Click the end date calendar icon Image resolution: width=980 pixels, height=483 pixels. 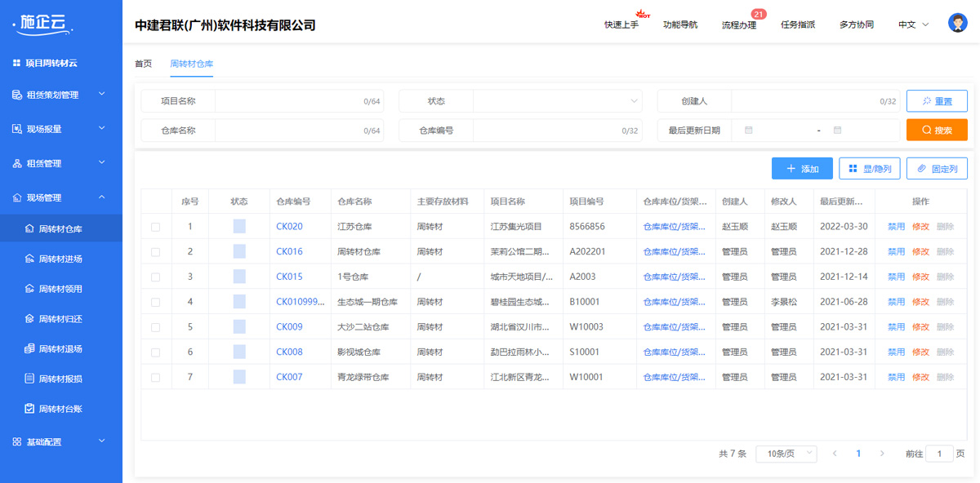pos(837,131)
